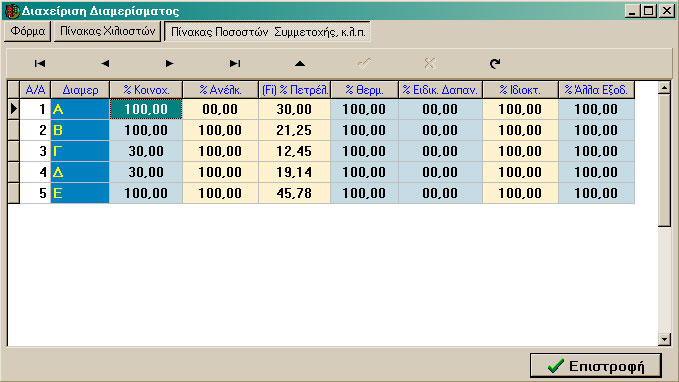Click the A/A column header
The width and height of the screenshot is (679, 382).
[36, 90]
